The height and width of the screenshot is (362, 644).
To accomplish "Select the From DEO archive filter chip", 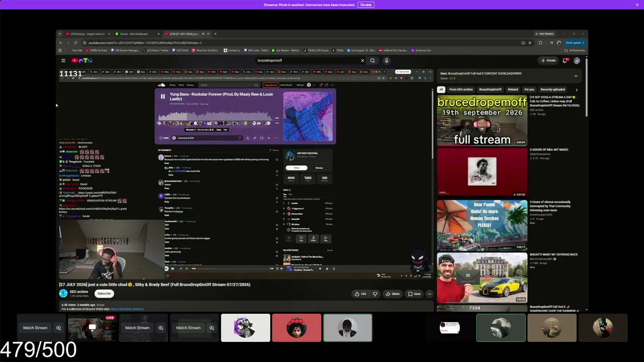I will tap(461, 89).
